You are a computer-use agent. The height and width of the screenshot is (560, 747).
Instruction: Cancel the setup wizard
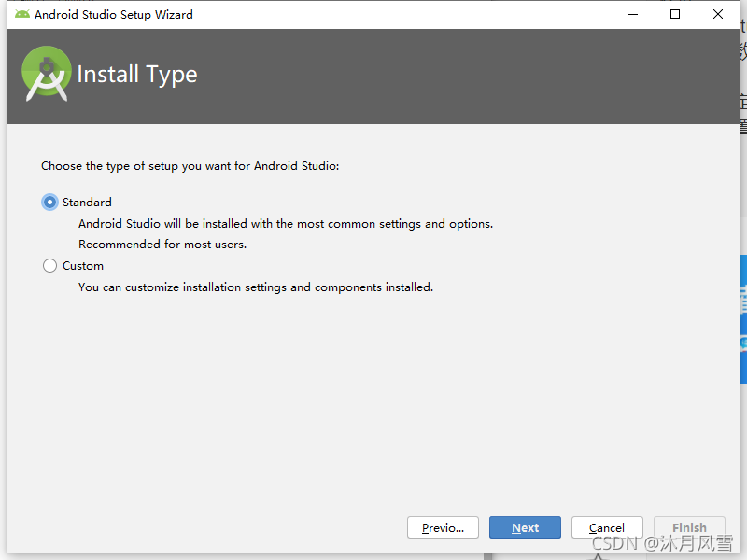point(607,527)
